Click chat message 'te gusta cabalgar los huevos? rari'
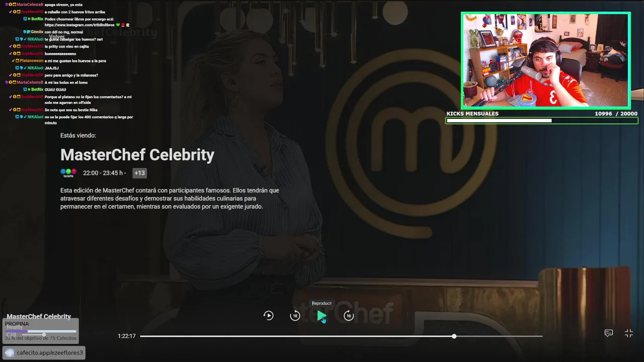The height and width of the screenshot is (362, 644). [x=74, y=39]
